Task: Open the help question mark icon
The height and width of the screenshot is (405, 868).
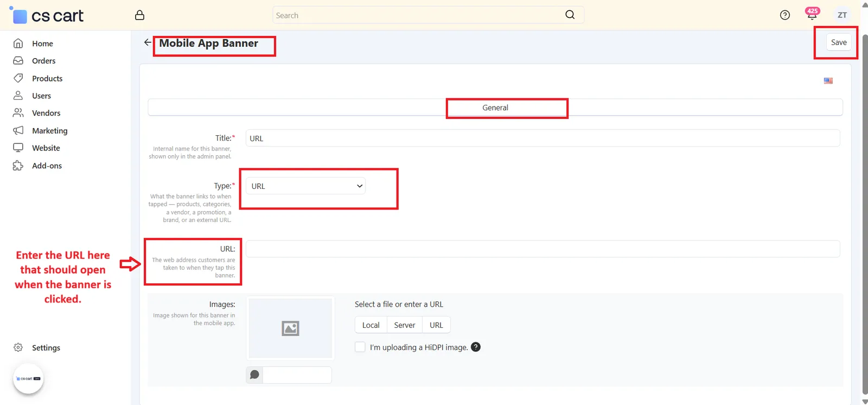Action: [785, 15]
